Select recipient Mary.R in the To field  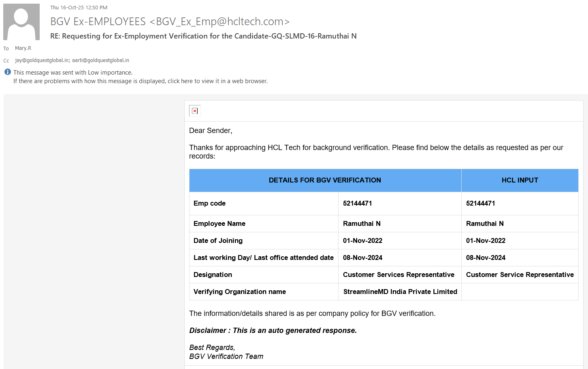click(23, 48)
